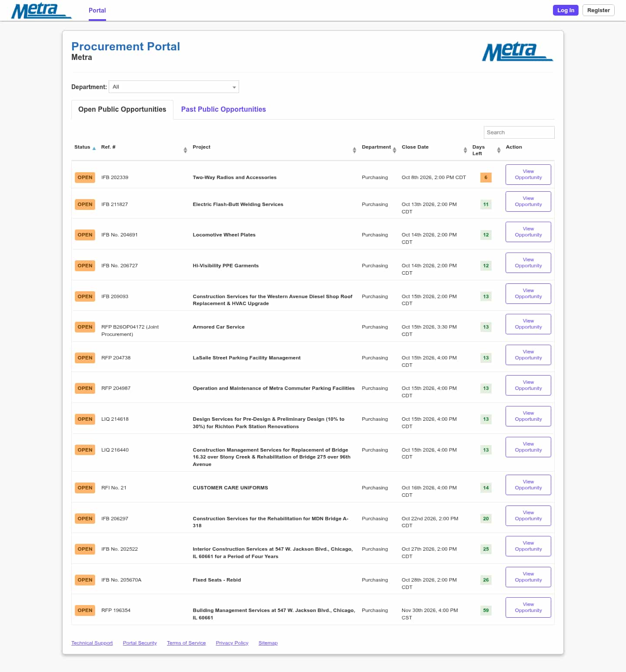
Task: Focus the opportunities Search field
Action: coord(519,133)
